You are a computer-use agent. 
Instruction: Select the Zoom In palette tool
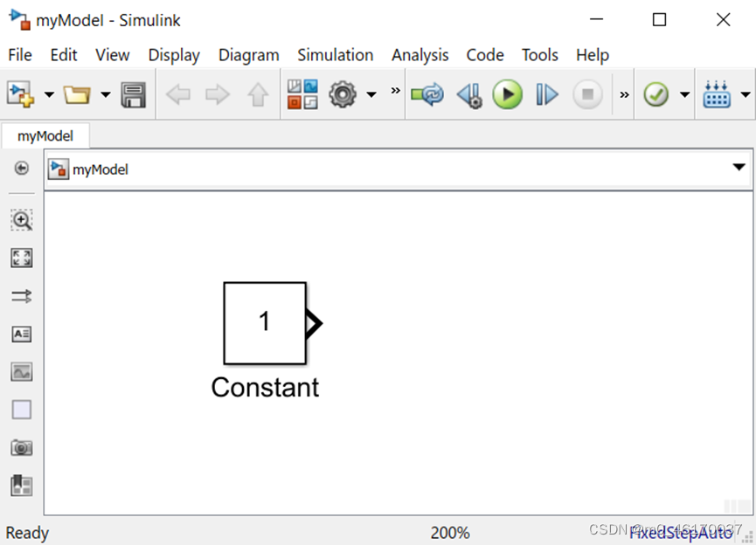point(22,220)
